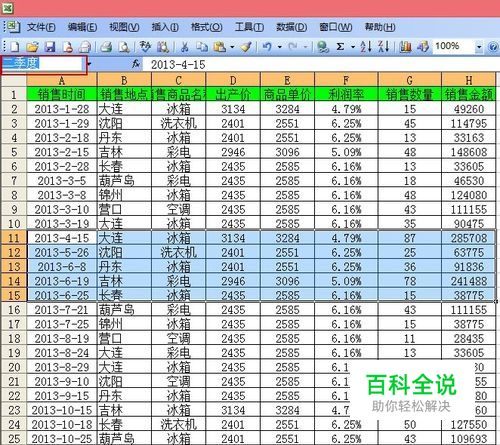
Task: Click the cell containing 127550
Action: (x=469, y=424)
